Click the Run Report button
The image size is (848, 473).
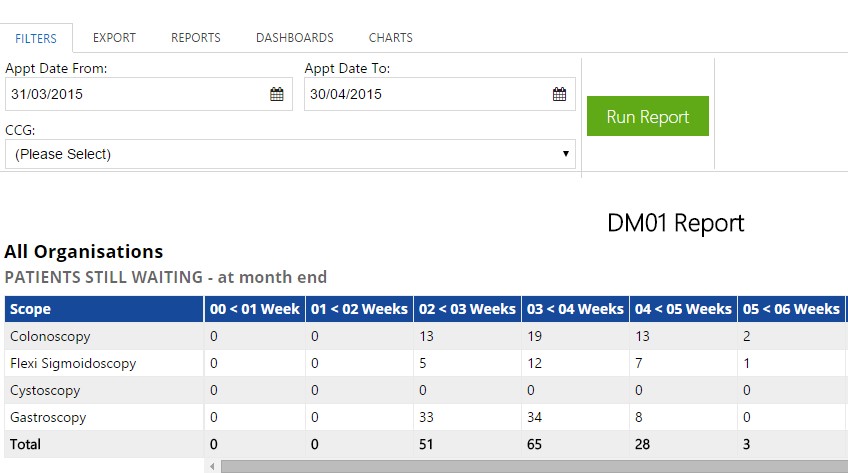tap(647, 116)
